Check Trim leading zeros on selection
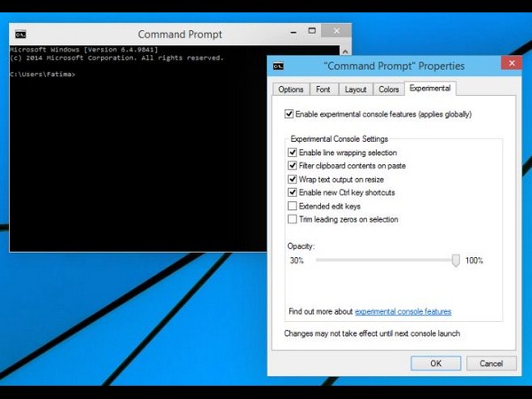The image size is (532, 399). click(293, 219)
